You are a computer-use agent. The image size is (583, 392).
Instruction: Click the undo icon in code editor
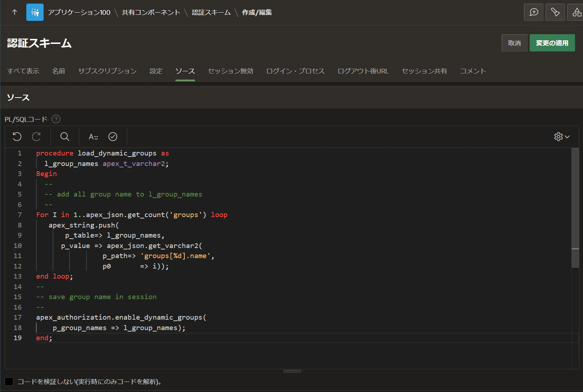point(17,137)
